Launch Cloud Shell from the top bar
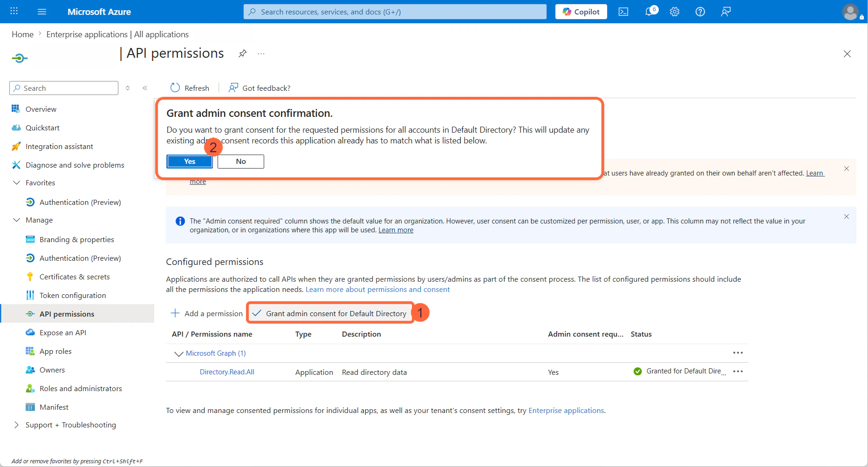The height and width of the screenshot is (467, 868). tap(623, 12)
